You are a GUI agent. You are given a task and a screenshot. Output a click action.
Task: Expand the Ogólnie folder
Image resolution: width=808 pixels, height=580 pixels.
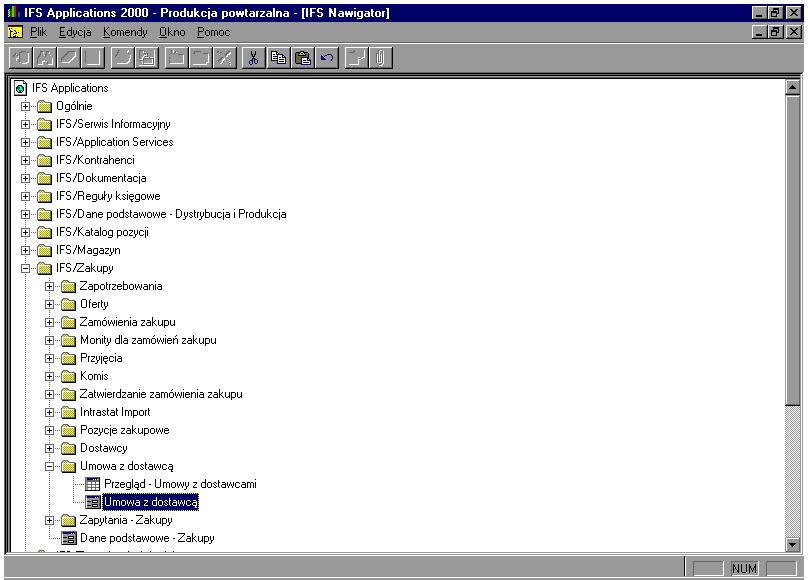tap(25, 107)
